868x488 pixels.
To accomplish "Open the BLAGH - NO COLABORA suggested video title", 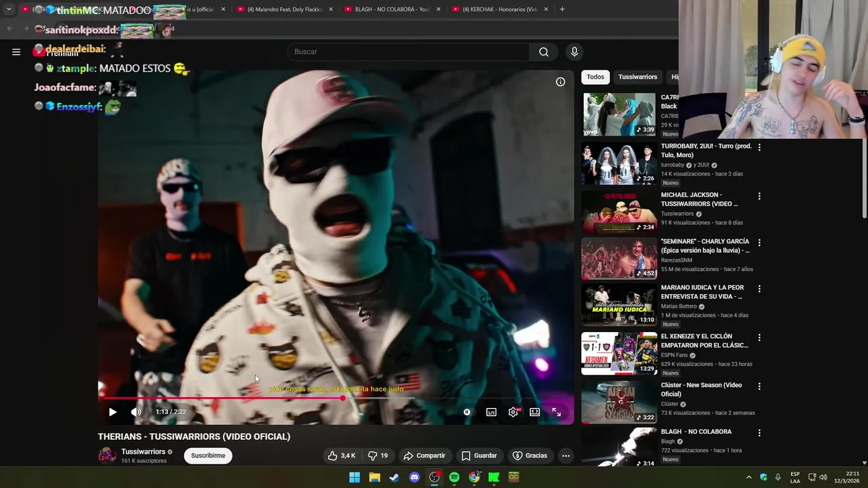I will [x=696, y=432].
